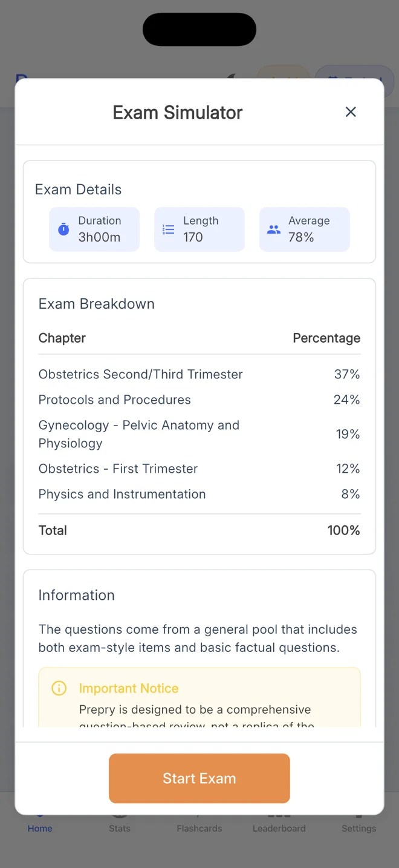Tap the info icon in Important Notice
This screenshot has height=868, width=399.
[59, 688]
